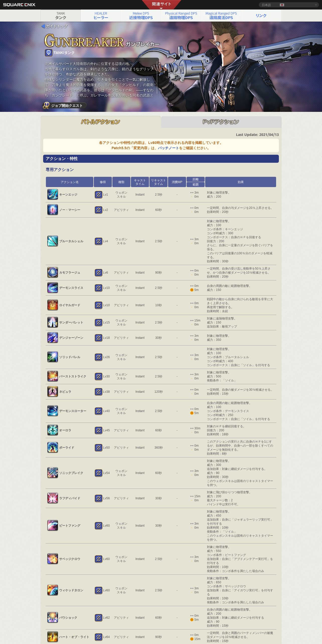Click the ハート・オブ・ライト action icon
The height and width of the screenshot is (644, 322).
pyautogui.click(x=53, y=637)
